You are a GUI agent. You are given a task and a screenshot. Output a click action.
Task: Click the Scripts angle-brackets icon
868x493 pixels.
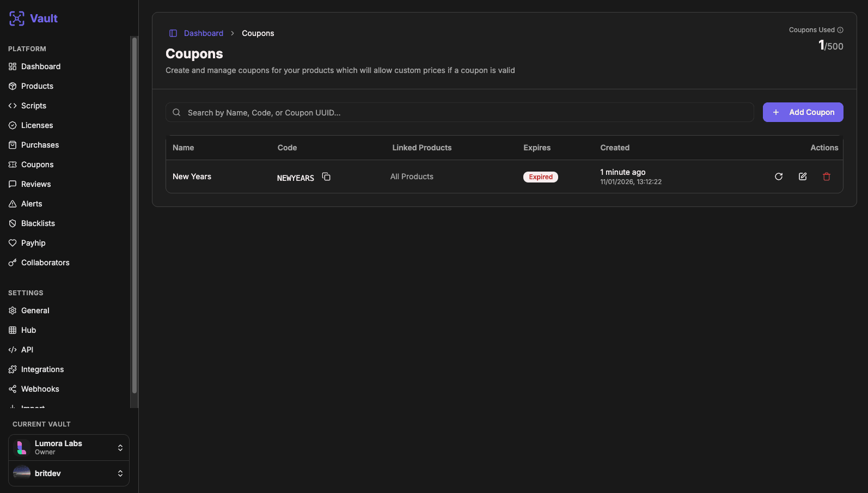pyautogui.click(x=13, y=106)
